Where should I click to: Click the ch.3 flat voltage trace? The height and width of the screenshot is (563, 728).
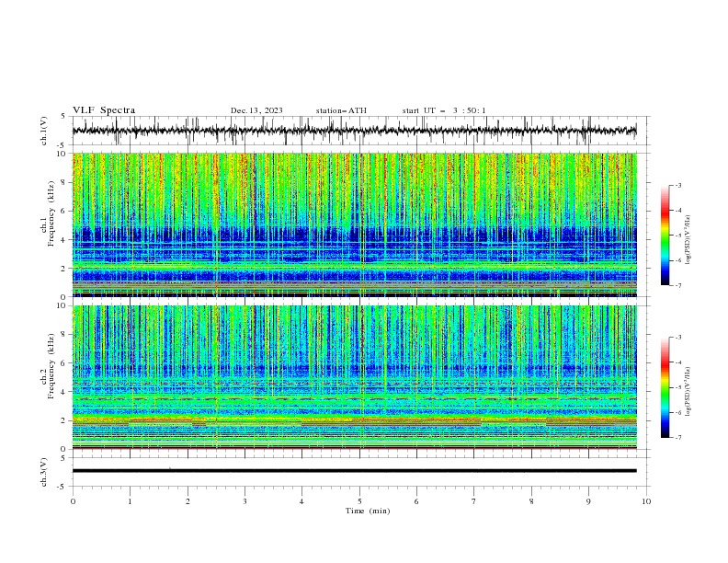point(354,471)
